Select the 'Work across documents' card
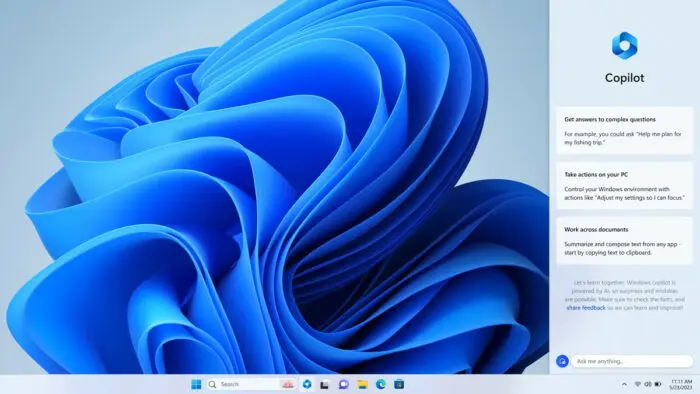Screen dimensions: 700x394 click(625, 241)
